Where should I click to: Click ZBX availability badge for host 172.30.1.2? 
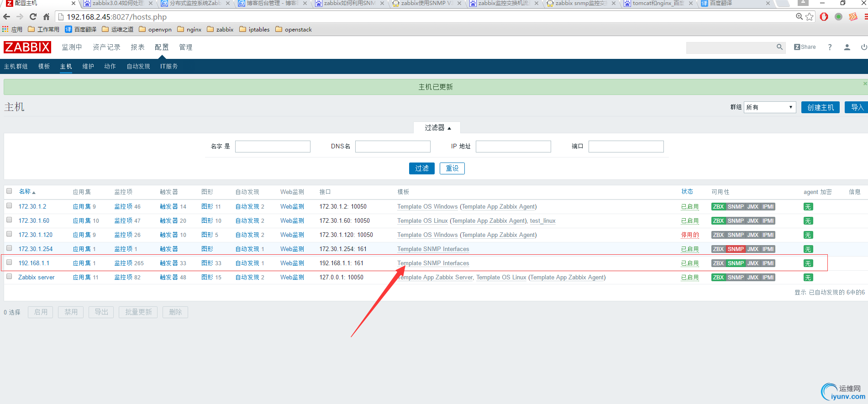[719, 207]
